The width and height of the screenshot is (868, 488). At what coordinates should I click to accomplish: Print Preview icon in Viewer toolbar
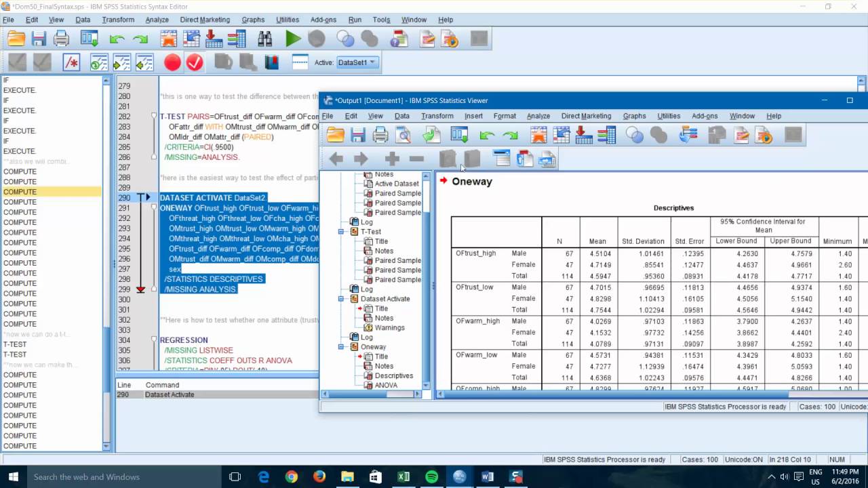[403, 135]
